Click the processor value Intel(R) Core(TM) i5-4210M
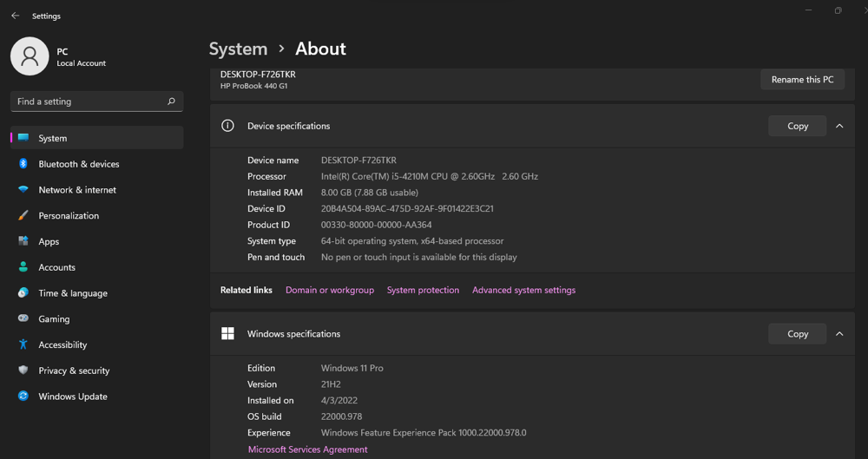The width and height of the screenshot is (868, 459). click(430, 177)
